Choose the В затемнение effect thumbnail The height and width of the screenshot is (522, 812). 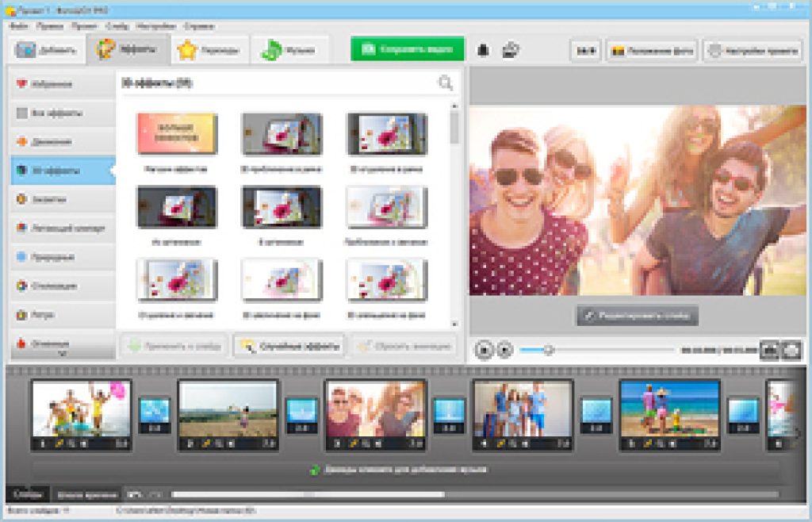(282, 207)
